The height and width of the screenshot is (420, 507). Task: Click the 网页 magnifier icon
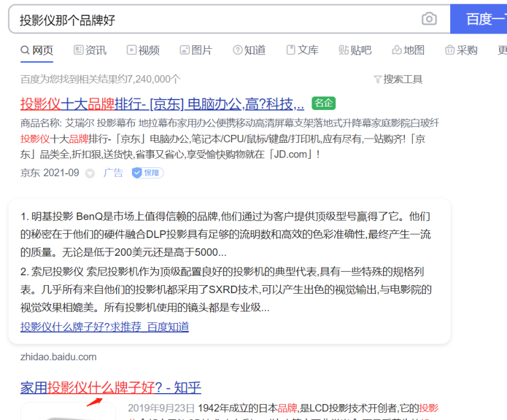(x=25, y=50)
